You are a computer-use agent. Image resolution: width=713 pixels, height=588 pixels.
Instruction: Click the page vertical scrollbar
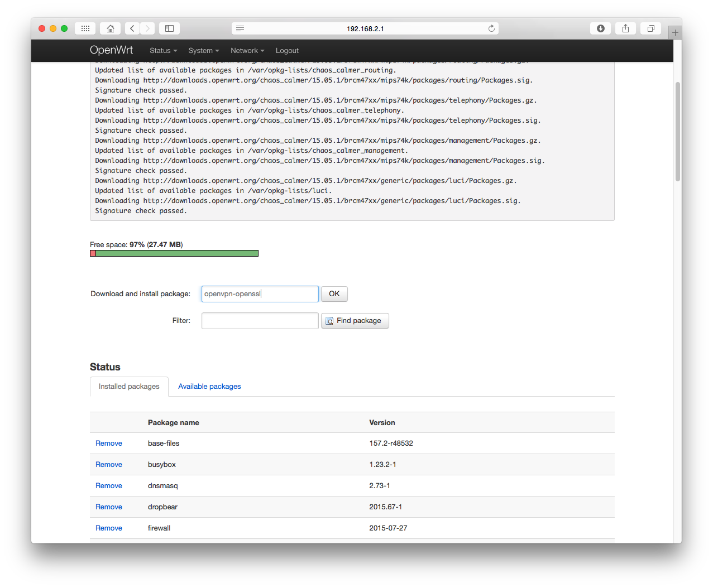tap(678, 132)
